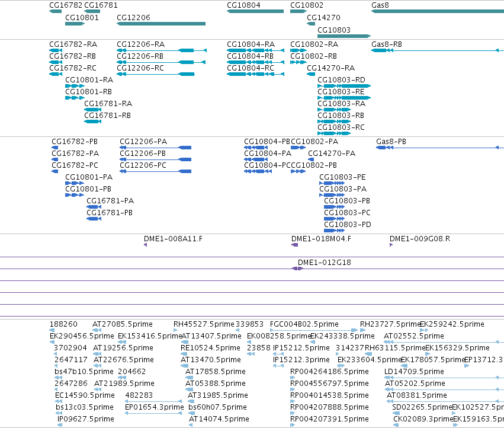Select protein CG10803-PD
The height and width of the screenshot is (428, 504).
(334, 231)
